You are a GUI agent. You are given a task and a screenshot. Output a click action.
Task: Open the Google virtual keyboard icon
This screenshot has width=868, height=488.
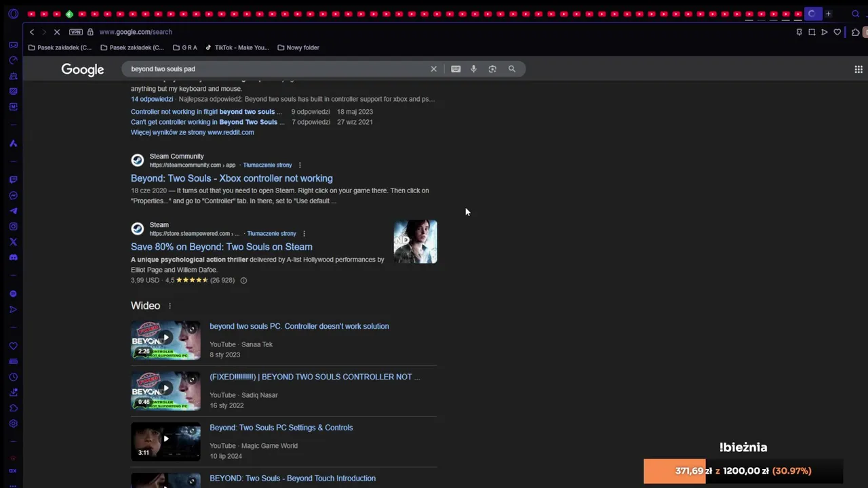[456, 68]
